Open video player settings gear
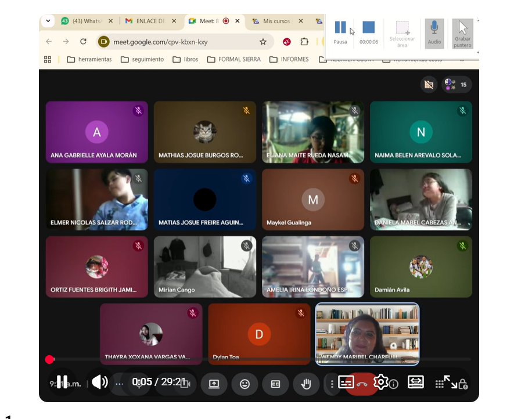The height and width of the screenshot is (419, 532). (381, 382)
